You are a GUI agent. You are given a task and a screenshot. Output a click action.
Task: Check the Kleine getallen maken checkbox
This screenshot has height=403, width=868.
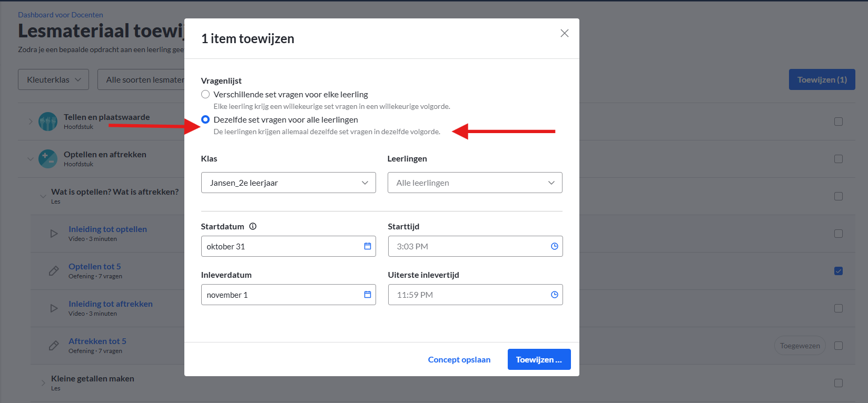click(839, 383)
